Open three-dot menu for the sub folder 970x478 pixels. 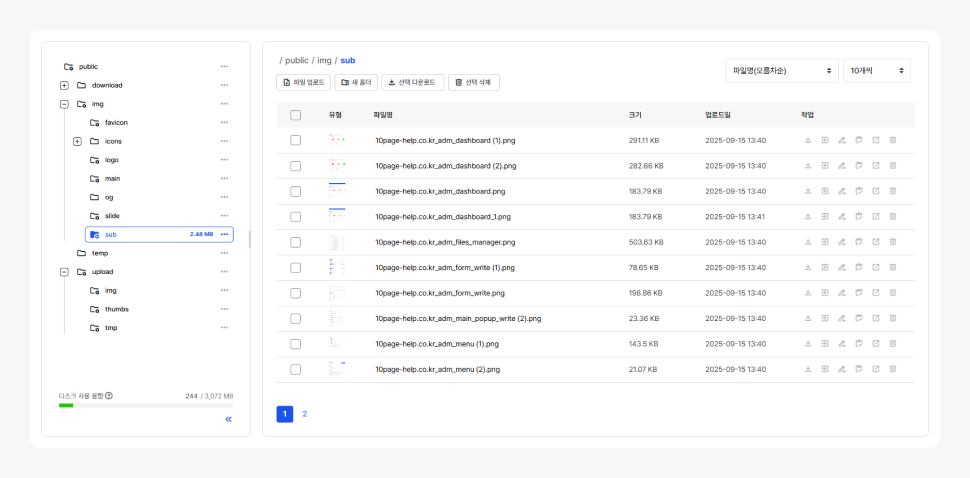(225, 234)
